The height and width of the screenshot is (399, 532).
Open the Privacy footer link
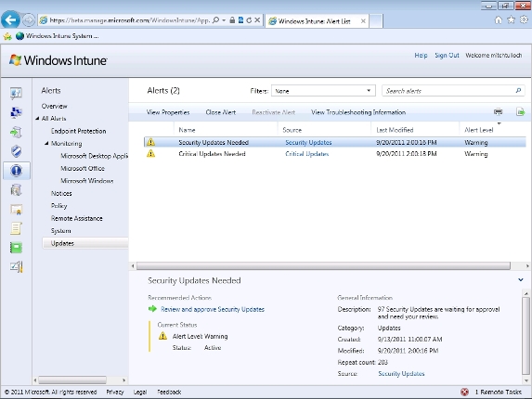click(115, 392)
